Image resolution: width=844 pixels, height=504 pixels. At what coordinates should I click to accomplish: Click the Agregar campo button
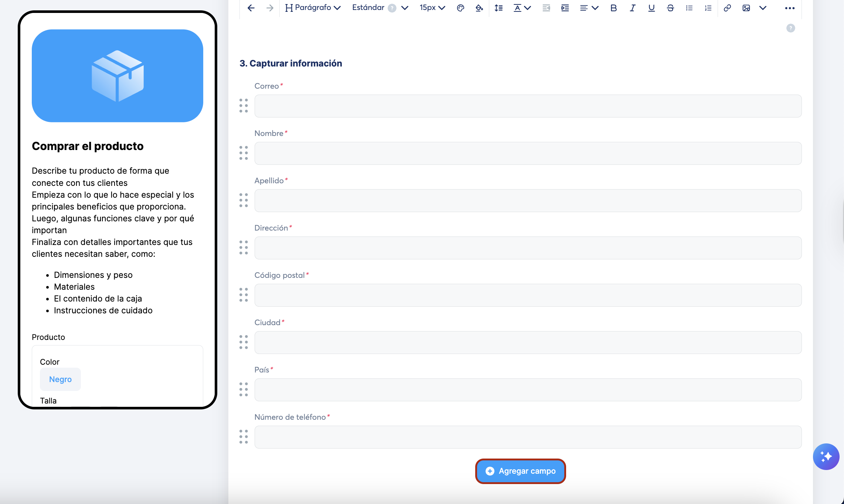click(x=520, y=471)
